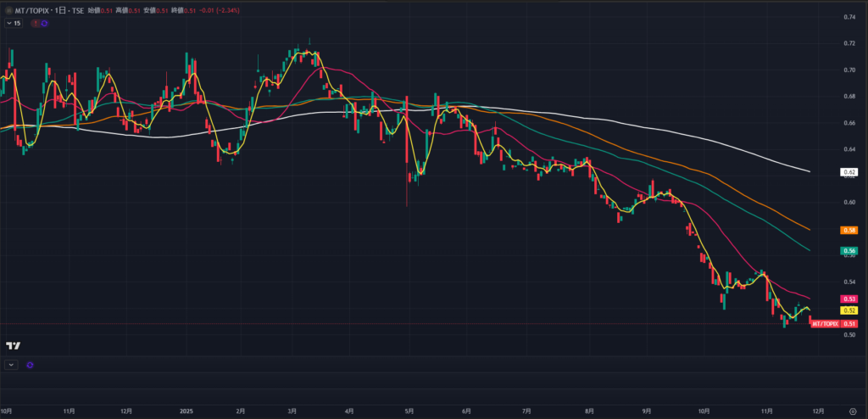Expand the lower pane legend chevron
Viewport: 868px width, 419px height.
point(10,365)
